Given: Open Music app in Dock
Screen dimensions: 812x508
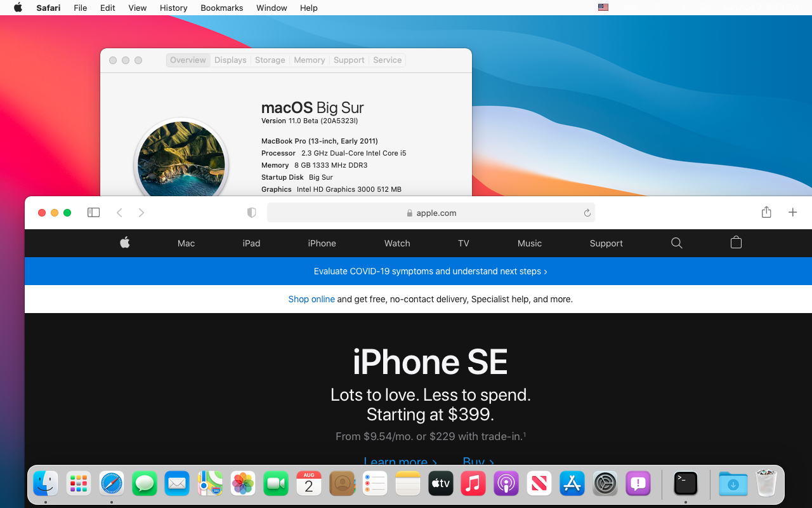Looking at the screenshot, I should (x=473, y=484).
